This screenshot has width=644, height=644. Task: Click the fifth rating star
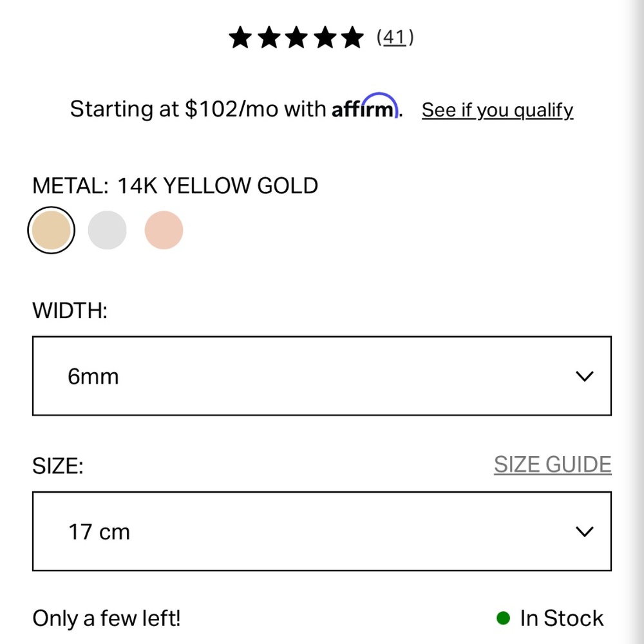pos(353,38)
